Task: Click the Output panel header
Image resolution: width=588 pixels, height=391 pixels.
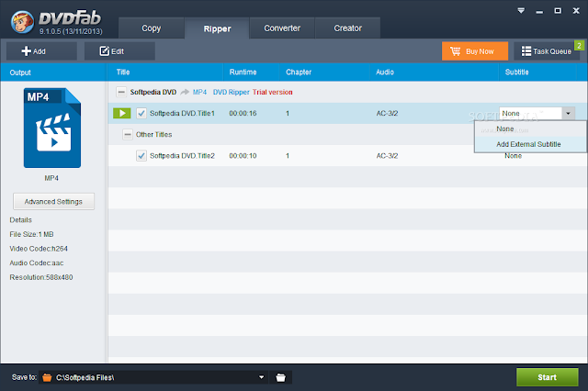Action: pyautogui.click(x=53, y=73)
